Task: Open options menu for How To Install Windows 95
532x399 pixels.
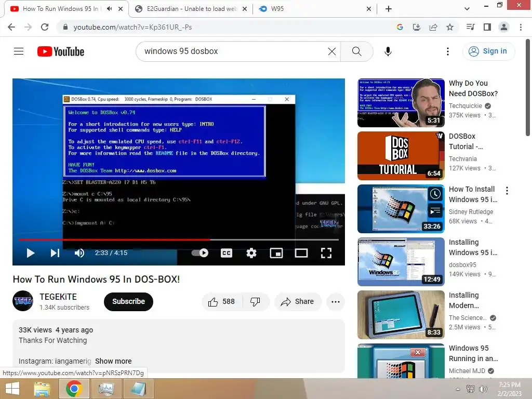Action: coord(507,191)
